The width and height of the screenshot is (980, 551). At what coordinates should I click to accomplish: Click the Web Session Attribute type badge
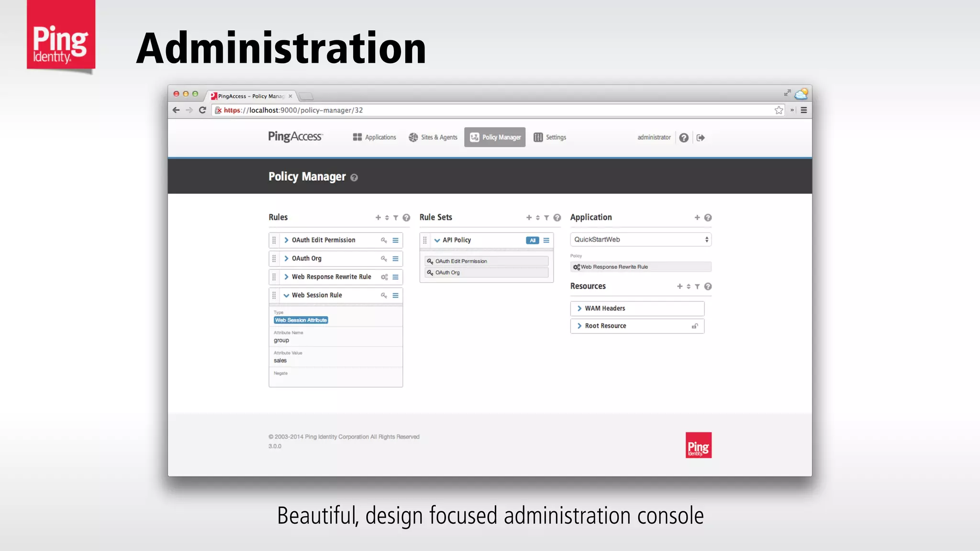pos(301,320)
